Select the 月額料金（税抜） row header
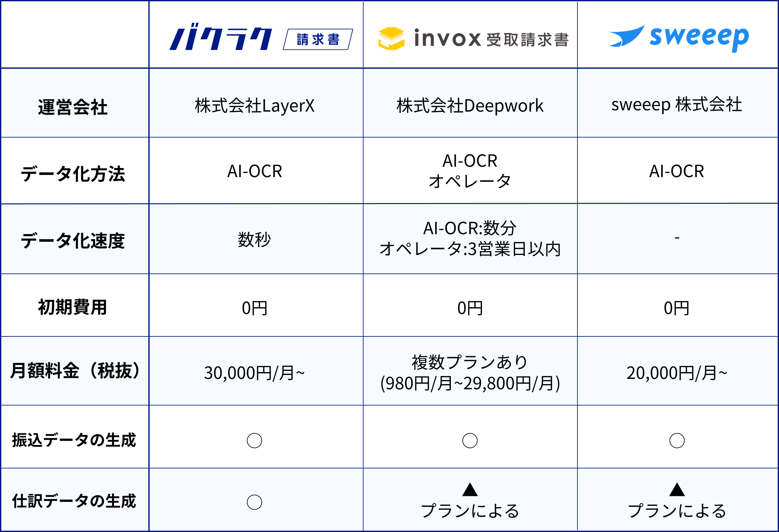Image resolution: width=779 pixels, height=532 pixels. tap(75, 371)
